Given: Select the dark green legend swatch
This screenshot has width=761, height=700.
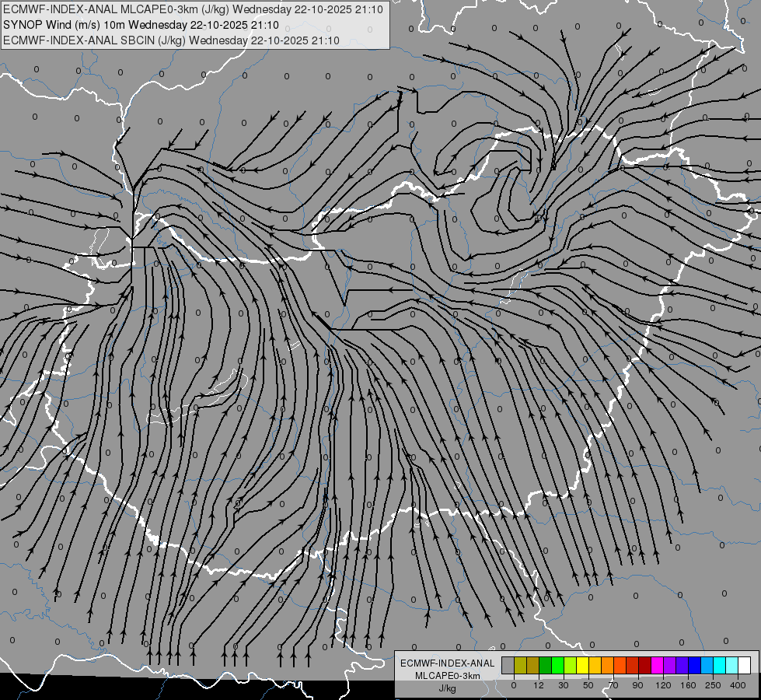Looking at the screenshot, I should [x=546, y=666].
